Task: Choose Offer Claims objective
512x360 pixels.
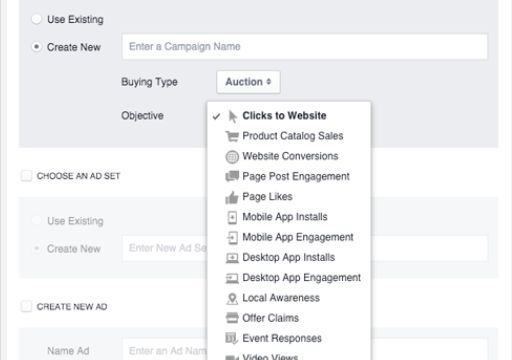Action: [x=289, y=318]
